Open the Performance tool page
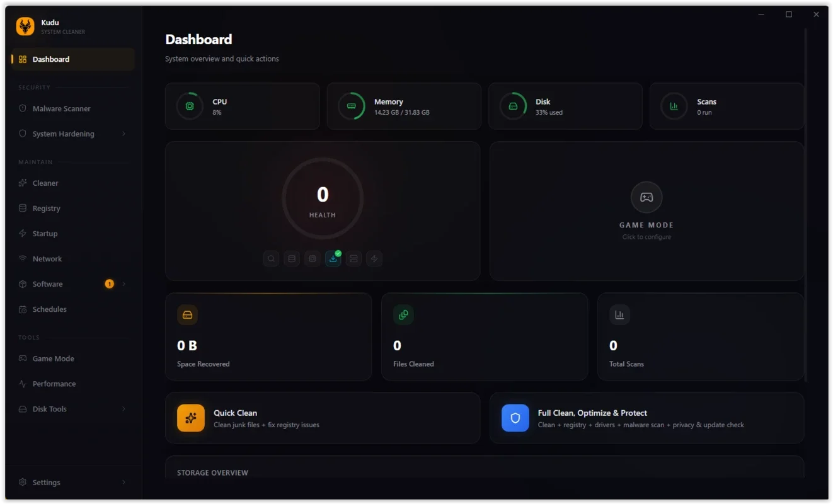Viewport: 833px width, 504px height. coord(54,384)
